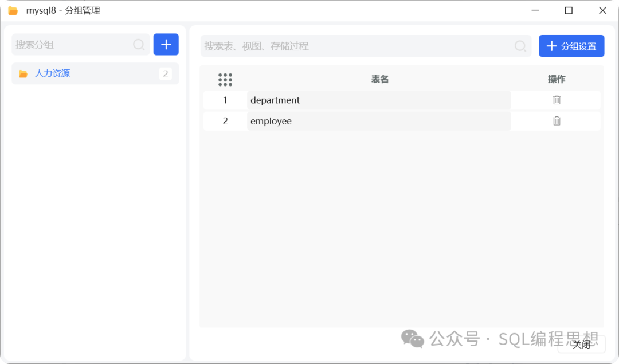Screen dimensions: 619x364
Task: Click the magnifier icon in group search box
Action: click(139, 45)
